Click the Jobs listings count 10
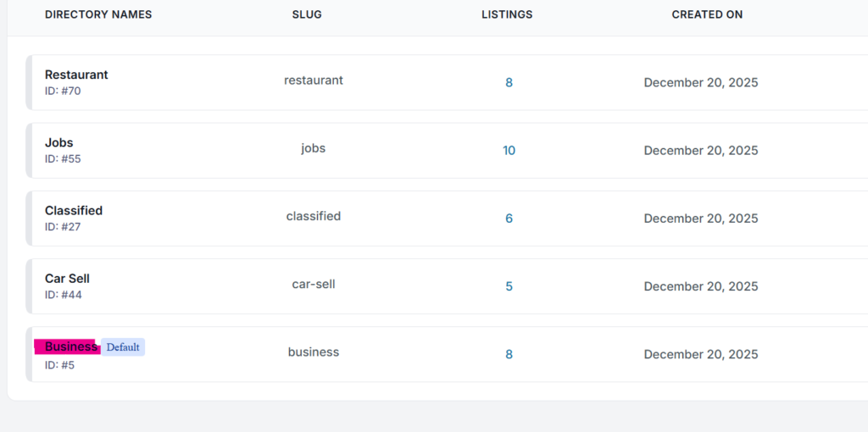The width and height of the screenshot is (868, 432). 509,151
